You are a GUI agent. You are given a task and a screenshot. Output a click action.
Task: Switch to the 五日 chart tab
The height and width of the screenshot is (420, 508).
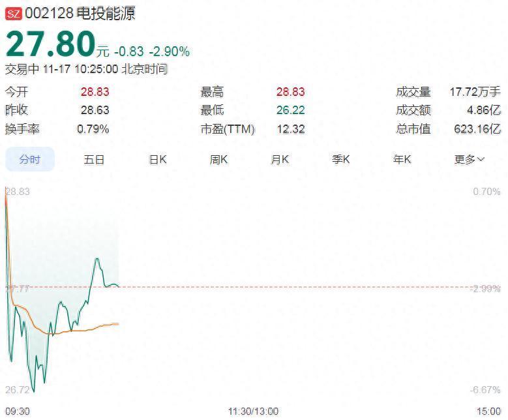94,160
